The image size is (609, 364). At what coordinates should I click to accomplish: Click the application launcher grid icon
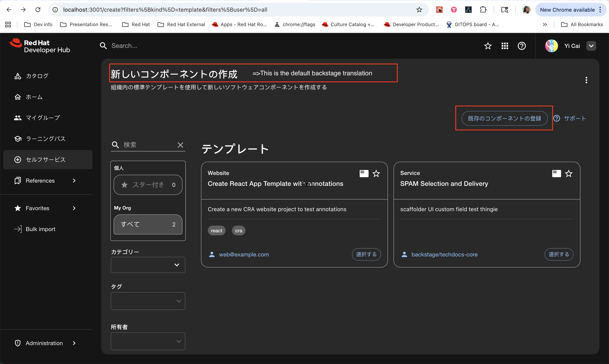[505, 46]
